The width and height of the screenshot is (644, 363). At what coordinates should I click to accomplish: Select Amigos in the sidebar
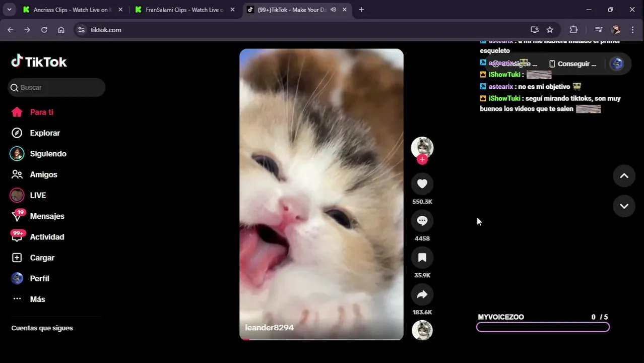click(x=43, y=174)
